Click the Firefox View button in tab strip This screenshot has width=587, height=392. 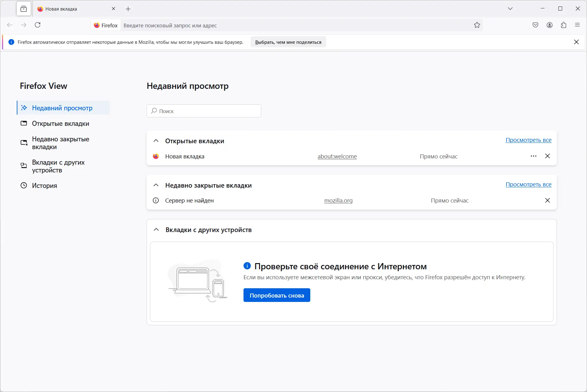(x=24, y=9)
